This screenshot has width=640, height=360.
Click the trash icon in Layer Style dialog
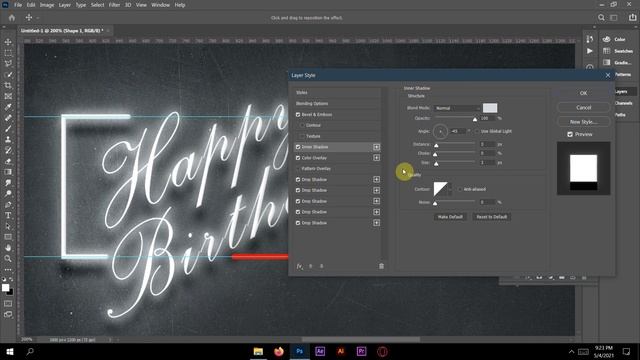[381, 266]
